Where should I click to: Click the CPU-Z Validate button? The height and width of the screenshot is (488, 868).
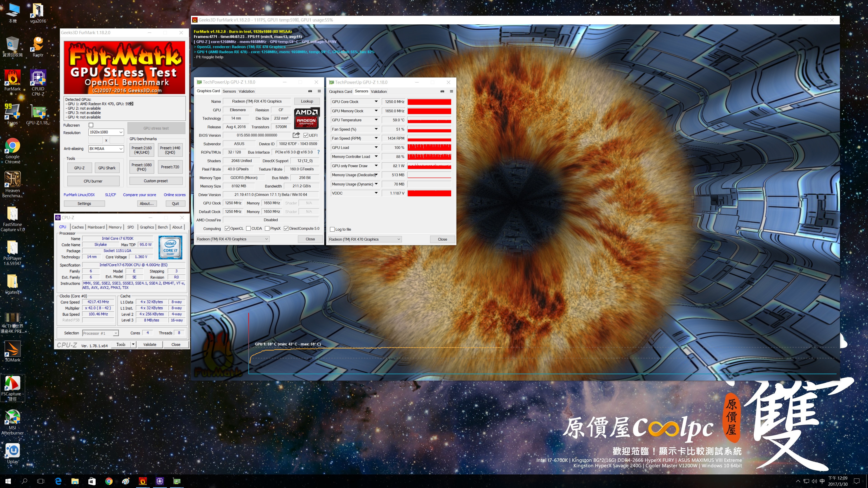150,344
